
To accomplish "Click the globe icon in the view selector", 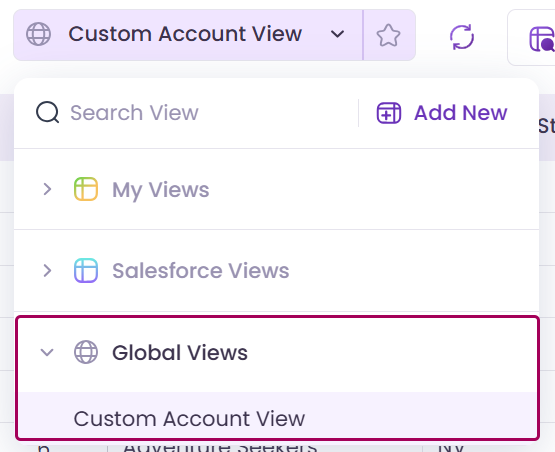I will click(x=39, y=34).
